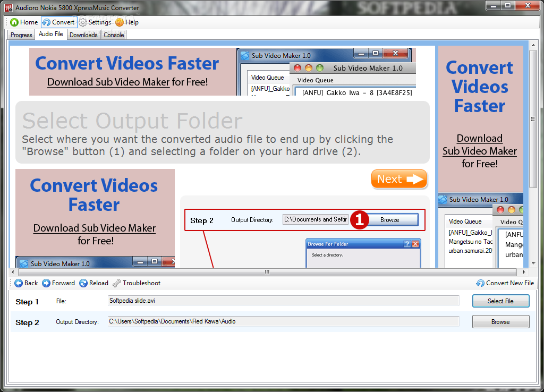Switch to the Console tab
Screen dimensions: 544x392
point(114,35)
